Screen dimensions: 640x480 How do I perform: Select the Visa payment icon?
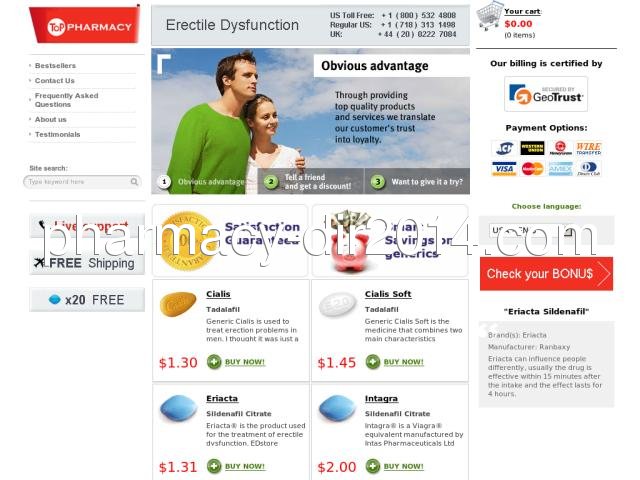pos(504,169)
